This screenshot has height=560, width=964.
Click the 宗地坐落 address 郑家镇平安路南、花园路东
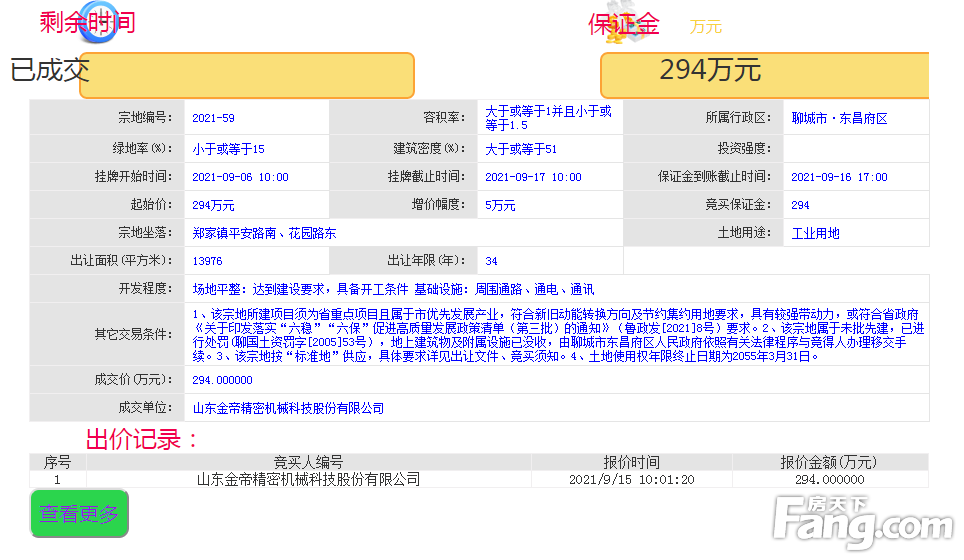coord(264,234)
